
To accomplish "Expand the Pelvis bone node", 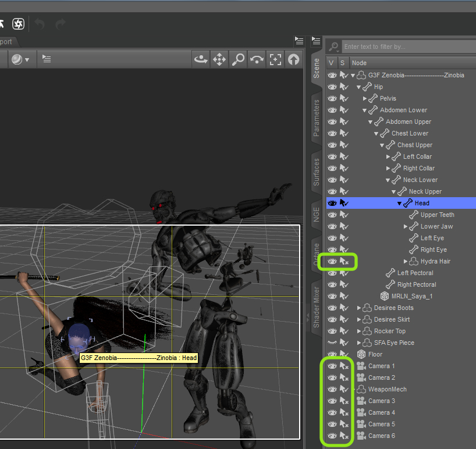I will tap(365, 98).
